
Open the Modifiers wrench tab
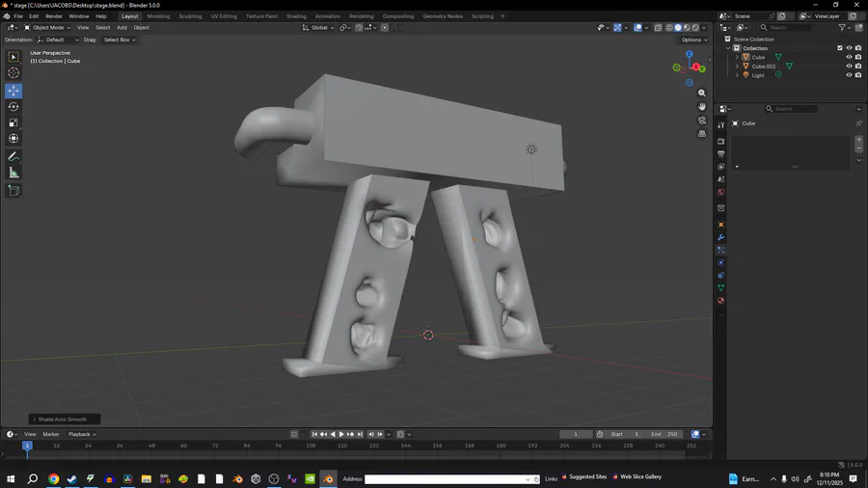tap(720, 237)
